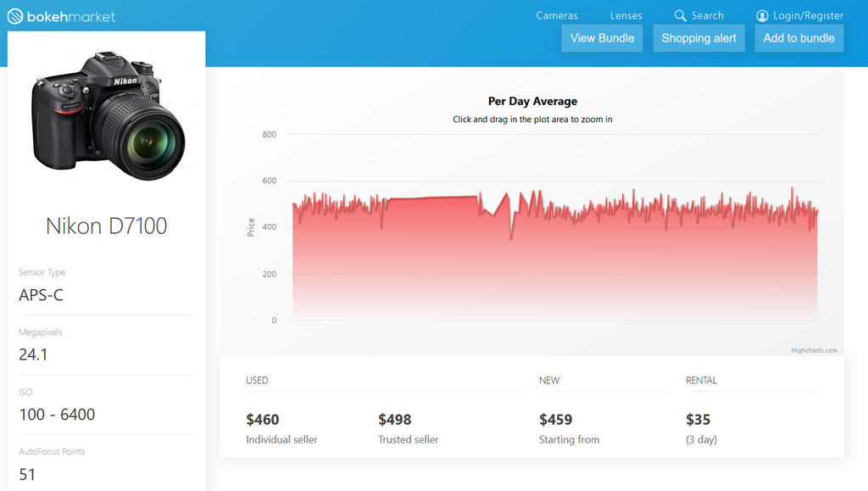Select the $498 trusted seller price

[x=395, y=420]
